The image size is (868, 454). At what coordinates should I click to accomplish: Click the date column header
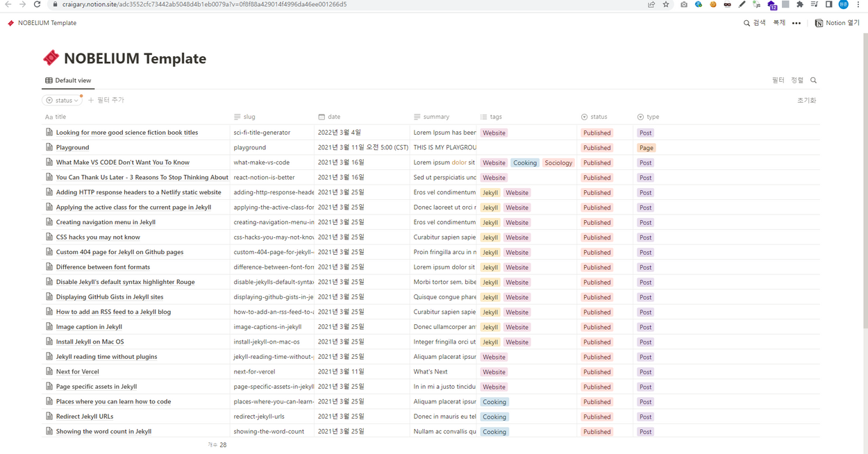point(362,117)
